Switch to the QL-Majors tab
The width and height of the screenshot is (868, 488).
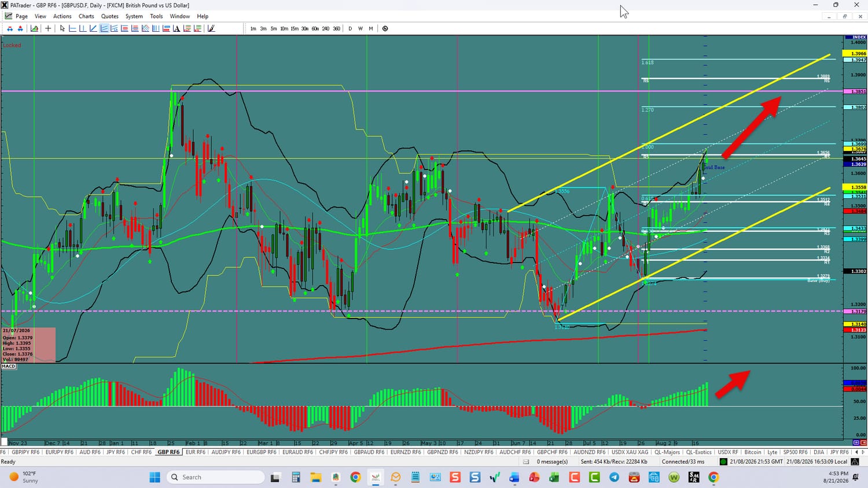pyautogui.click(x=667, y=452)
